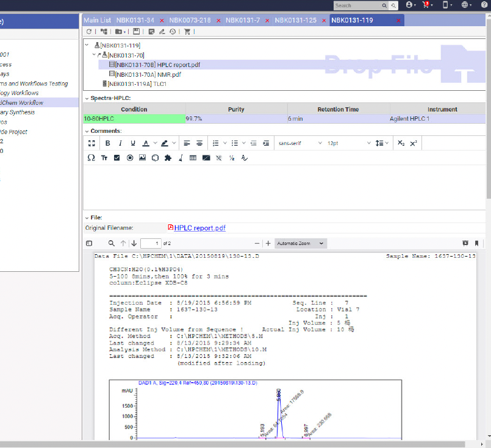Image resolution: width=491 pixels, height=448 pixels.
Task: Toggle the PDF viewer sidebar
Action: [x=89, y=243]
